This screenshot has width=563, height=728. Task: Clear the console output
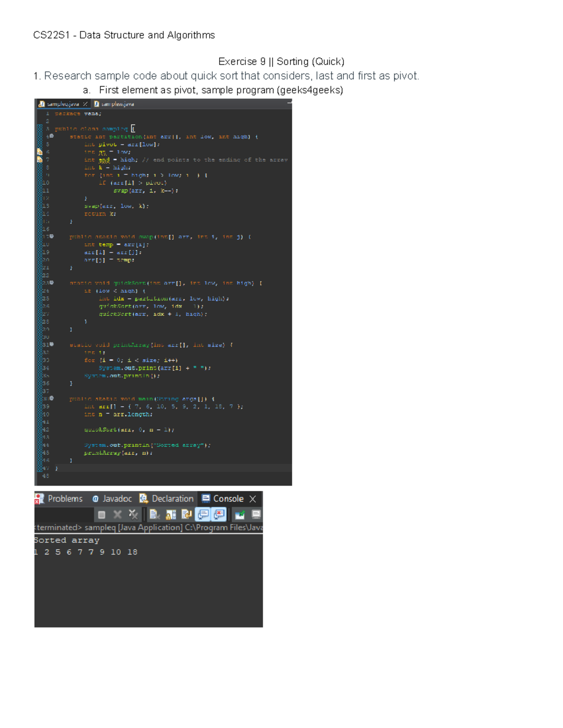coord(154,514)
